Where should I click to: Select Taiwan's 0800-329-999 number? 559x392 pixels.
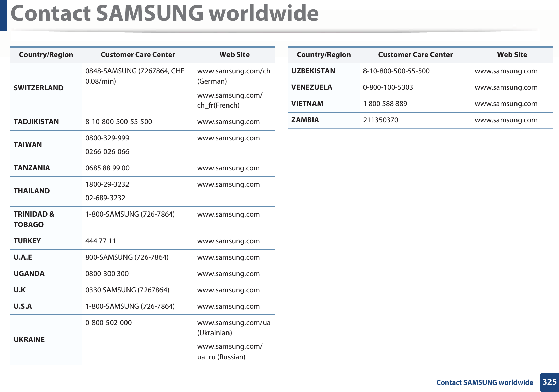107,138
